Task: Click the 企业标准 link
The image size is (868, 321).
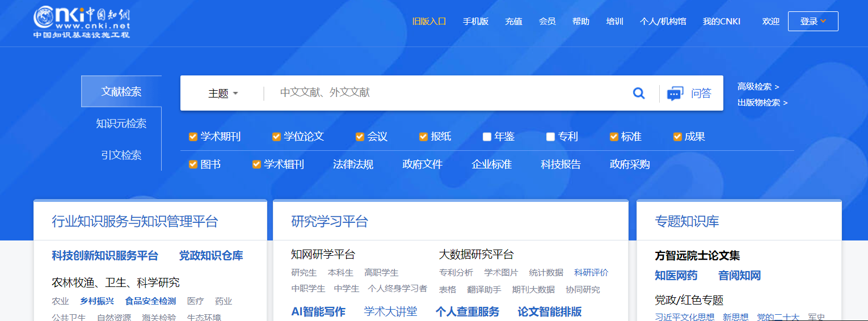Action: [491, 164]
